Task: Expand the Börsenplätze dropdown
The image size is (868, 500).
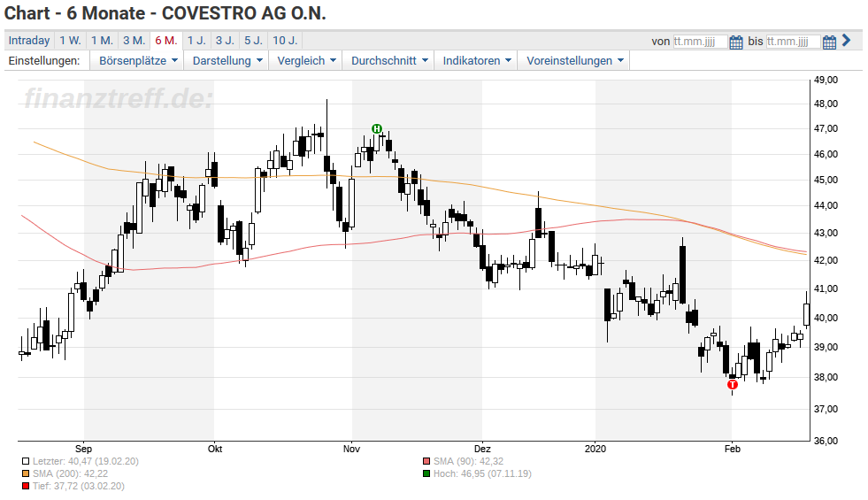Action: point(138,61)
